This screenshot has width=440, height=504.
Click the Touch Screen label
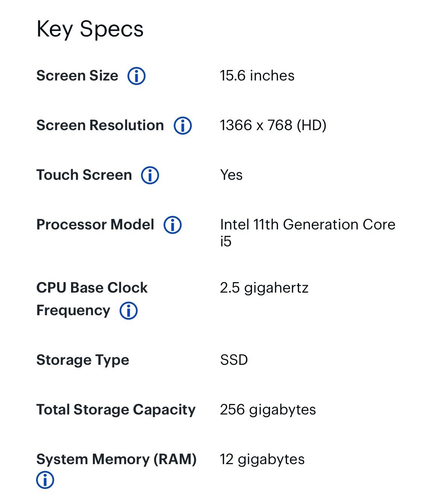pyautogui.click(x=84, y=175)
